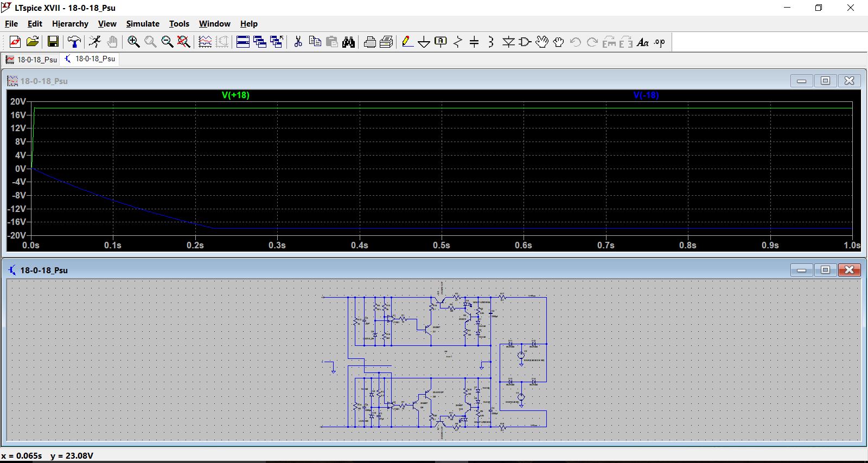Viewport: 868px width, 463px height.
Task: Place a Resistor component
Action: pos(458,42)
